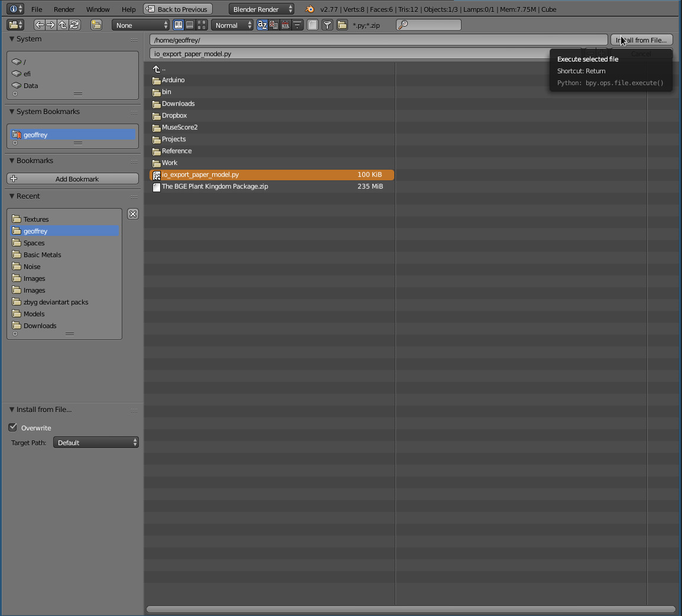This screenshot has width=682, height=616.
Task: Open Downloads in Recent list
Action: [64, 325]
